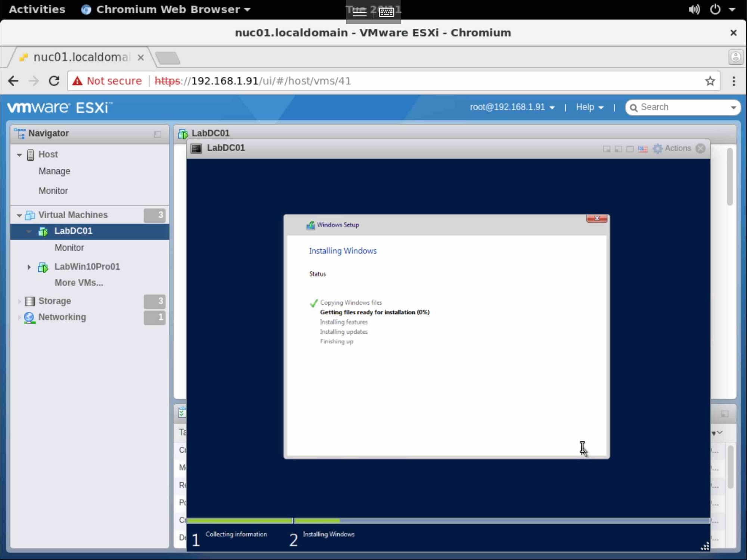The image size is (747, 560).
Task: Click the Not secure warning in the address bar
Action: pyautogui.click(x=107, y=81)
